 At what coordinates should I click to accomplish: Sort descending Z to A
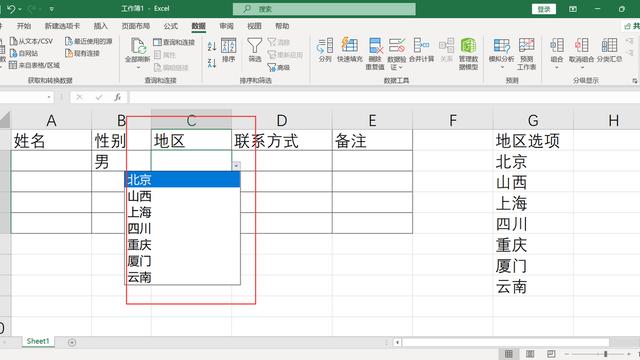point(211,62)
